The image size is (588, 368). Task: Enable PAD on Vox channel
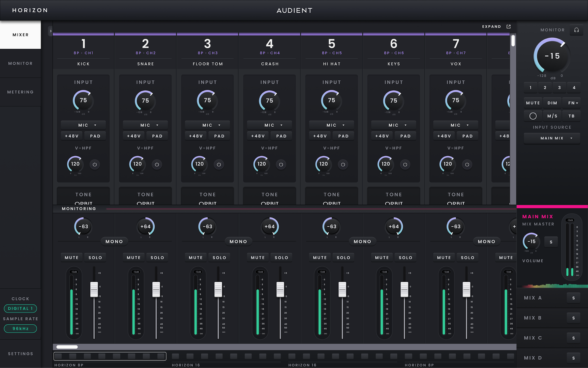467,136
